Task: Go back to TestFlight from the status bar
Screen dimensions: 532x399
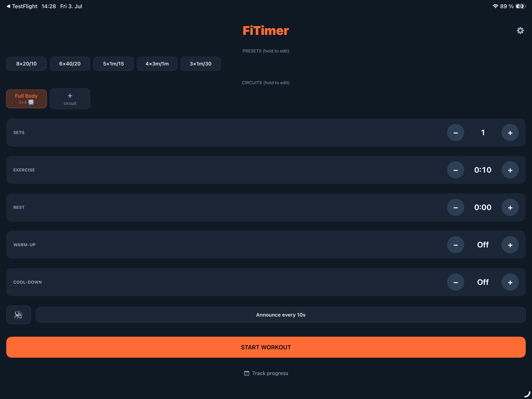Action: coord(22,6)
